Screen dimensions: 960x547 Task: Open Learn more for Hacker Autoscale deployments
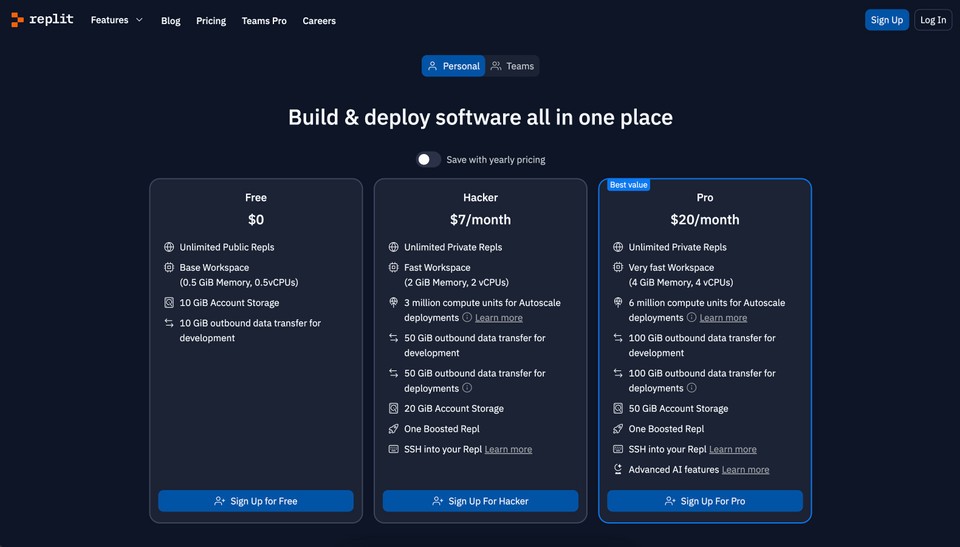(499, 318)
